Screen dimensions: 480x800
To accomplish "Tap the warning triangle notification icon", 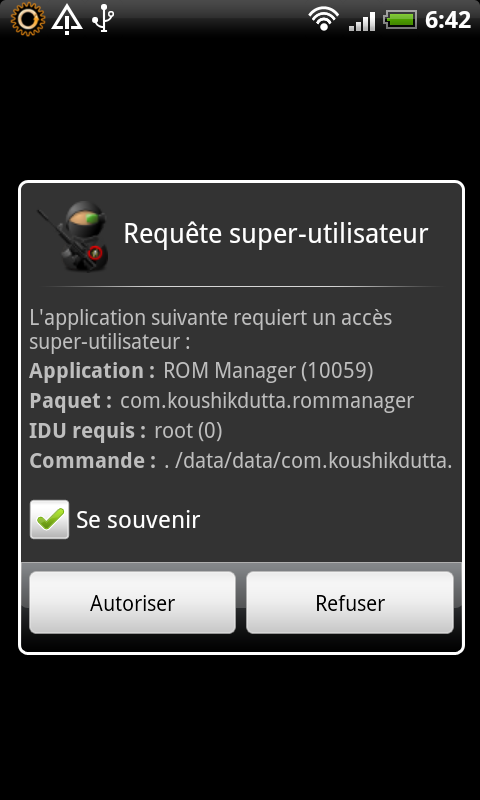I will coord(67,19).
